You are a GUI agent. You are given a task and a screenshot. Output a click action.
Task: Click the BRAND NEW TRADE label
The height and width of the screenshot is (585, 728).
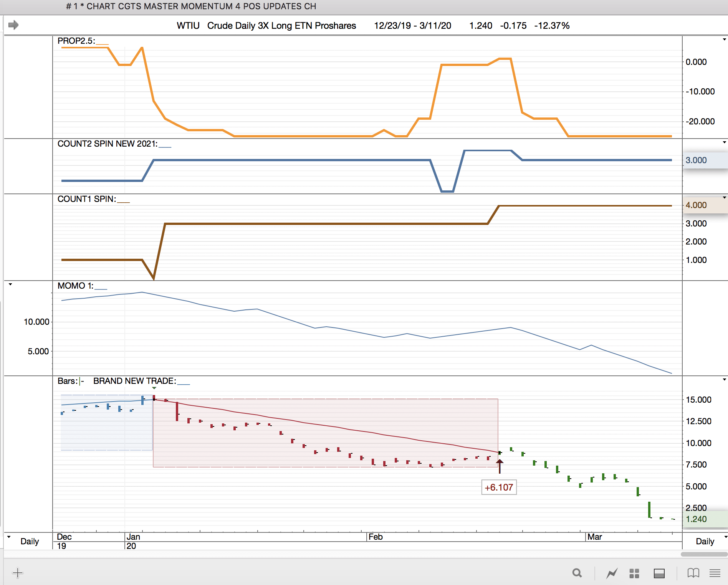click(x=134, y=381)
